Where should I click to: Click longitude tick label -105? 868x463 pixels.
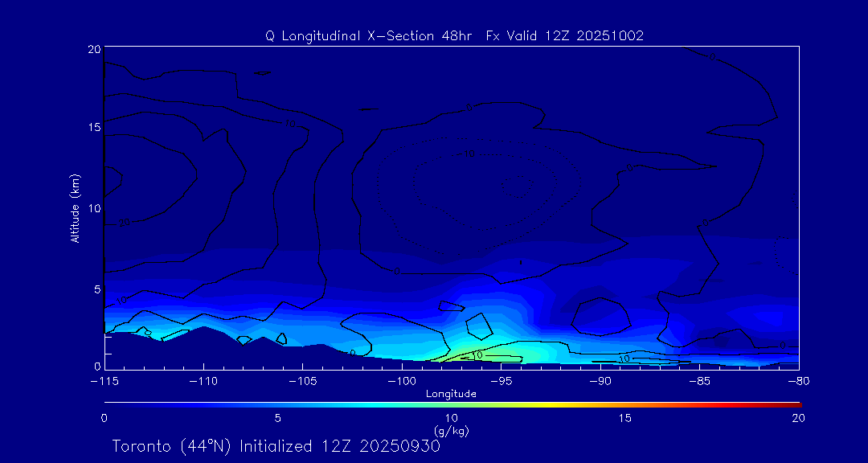[x=302, y=381]
